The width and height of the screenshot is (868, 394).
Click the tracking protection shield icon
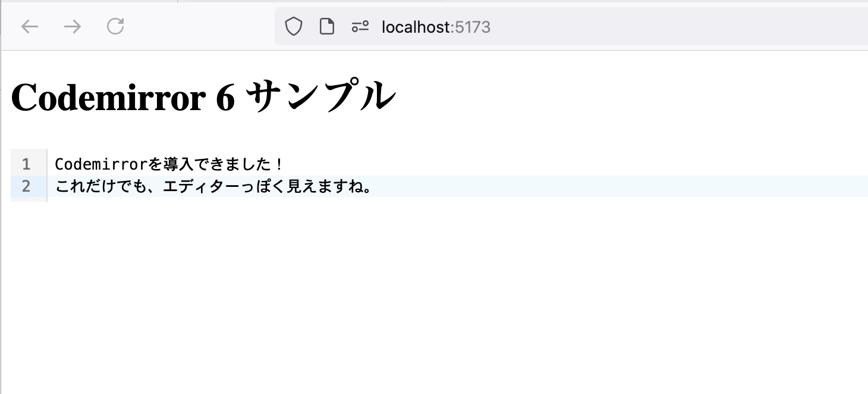pyautogui.click(x=294, y=26)
